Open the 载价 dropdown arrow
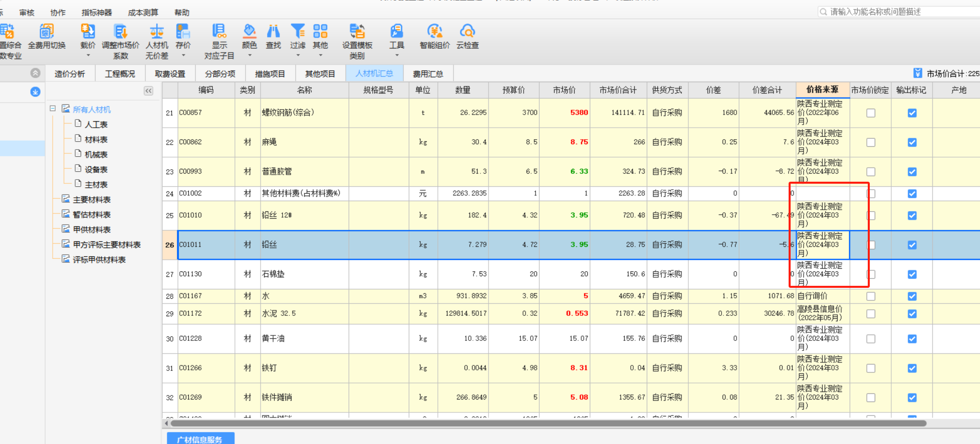This screenshot has height=444, width=980. click(88, 55)
